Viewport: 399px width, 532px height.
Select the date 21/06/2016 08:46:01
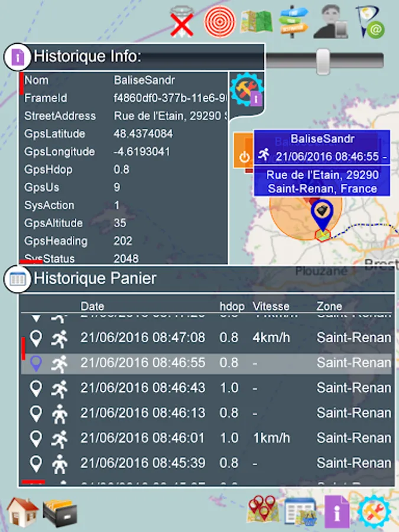click(x=143, y=438)
